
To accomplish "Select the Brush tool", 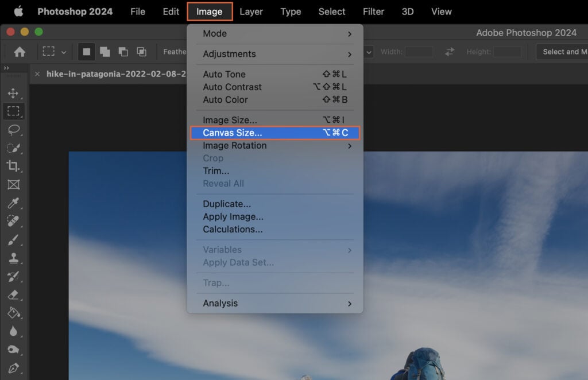I will (x=14, y=240).
